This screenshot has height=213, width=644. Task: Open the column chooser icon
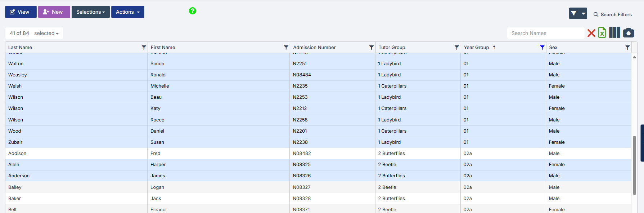click(x=614, y=33)
